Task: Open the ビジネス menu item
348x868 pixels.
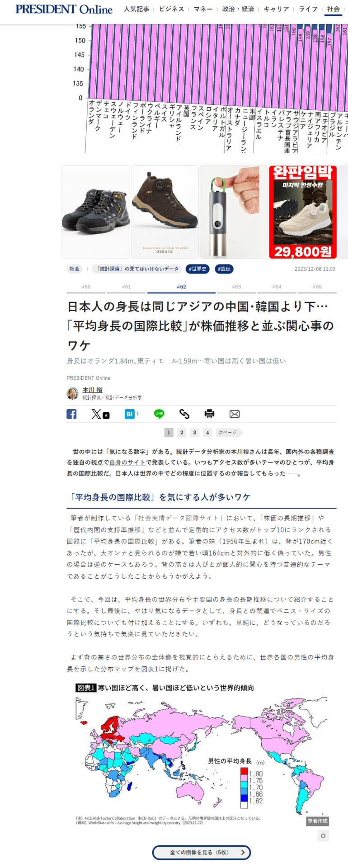Action: coord(171,9)
